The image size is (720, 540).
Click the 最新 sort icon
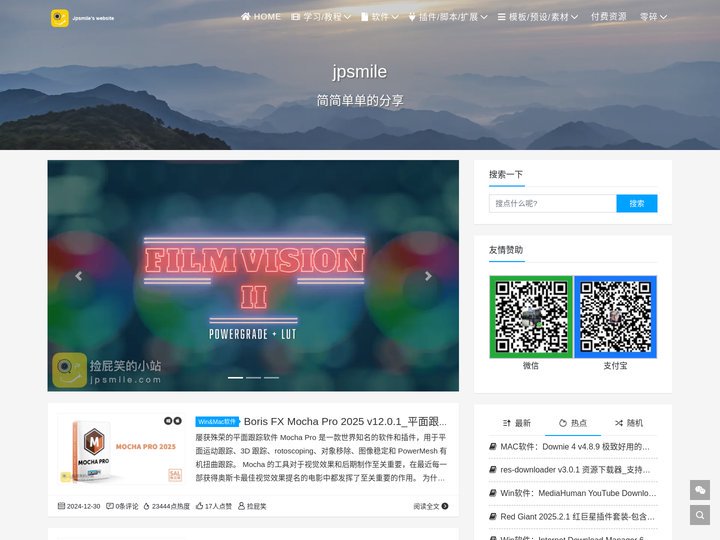coord(506,423)
